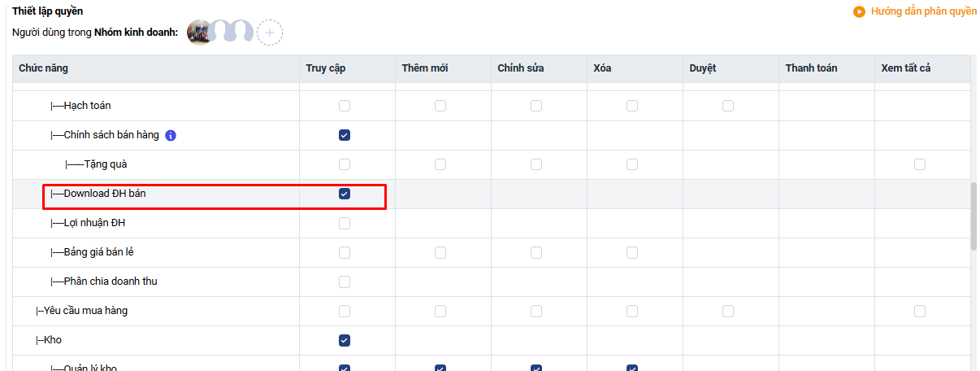Viewport: 980px width, 371px height.
Task: Click the Truy cập column header
Action: (325, 68)
